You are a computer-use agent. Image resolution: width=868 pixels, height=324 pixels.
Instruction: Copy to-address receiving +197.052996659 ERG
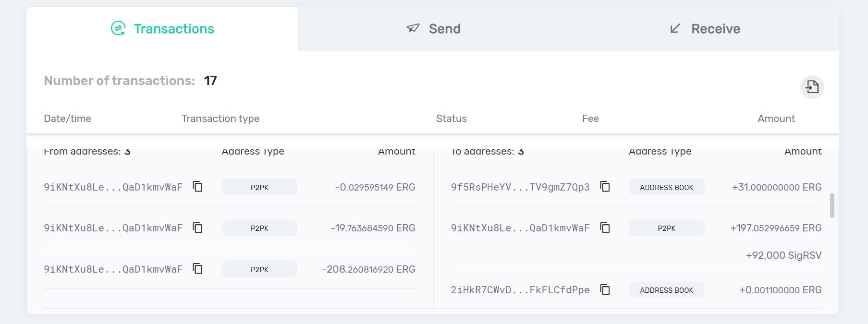(x=605, y=228)
